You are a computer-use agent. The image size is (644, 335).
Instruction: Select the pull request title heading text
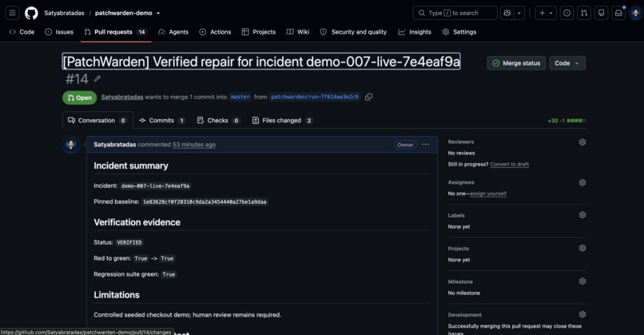click(x=261, y=62)
